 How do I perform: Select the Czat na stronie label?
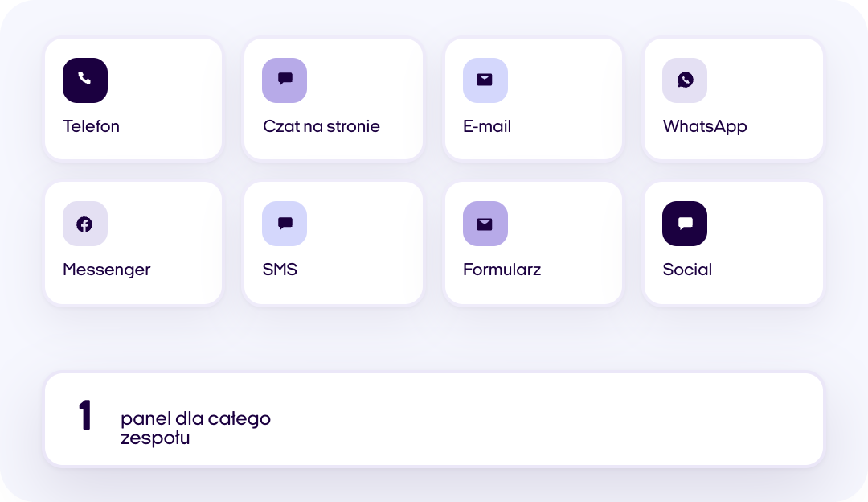point(321,126)
